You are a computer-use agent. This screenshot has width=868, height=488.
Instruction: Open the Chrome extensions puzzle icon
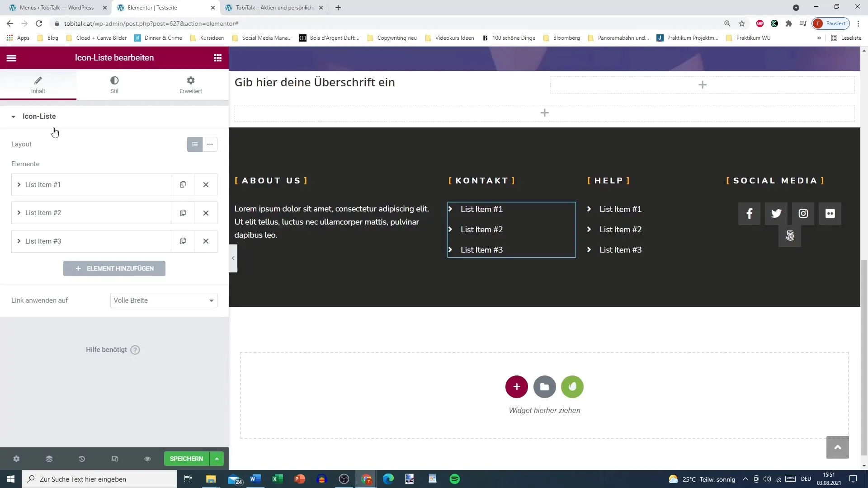[x=789, y=23]
